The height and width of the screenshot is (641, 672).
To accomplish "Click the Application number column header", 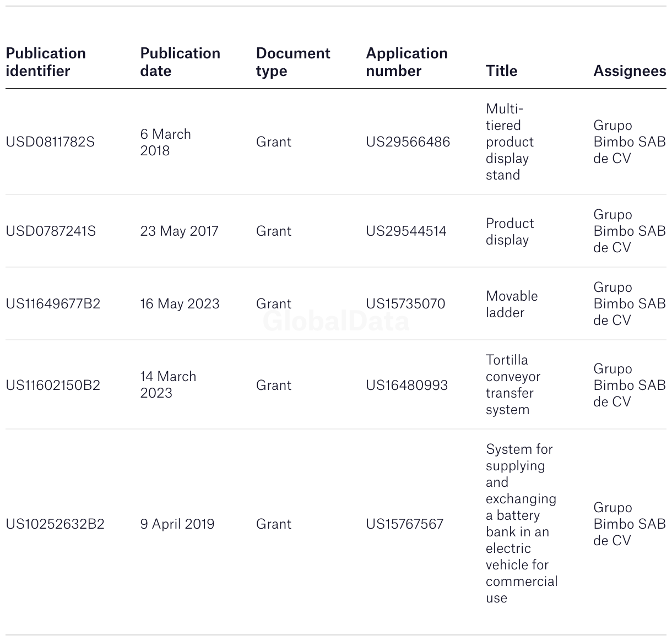I will 407,62.
